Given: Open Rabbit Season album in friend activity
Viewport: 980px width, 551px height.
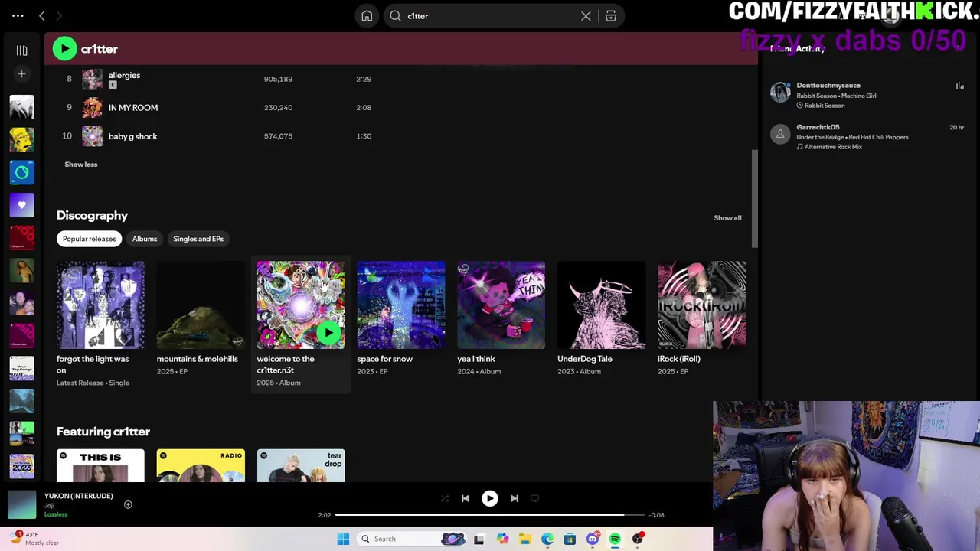Looking at the screenshot, I should tap(825, 106).
